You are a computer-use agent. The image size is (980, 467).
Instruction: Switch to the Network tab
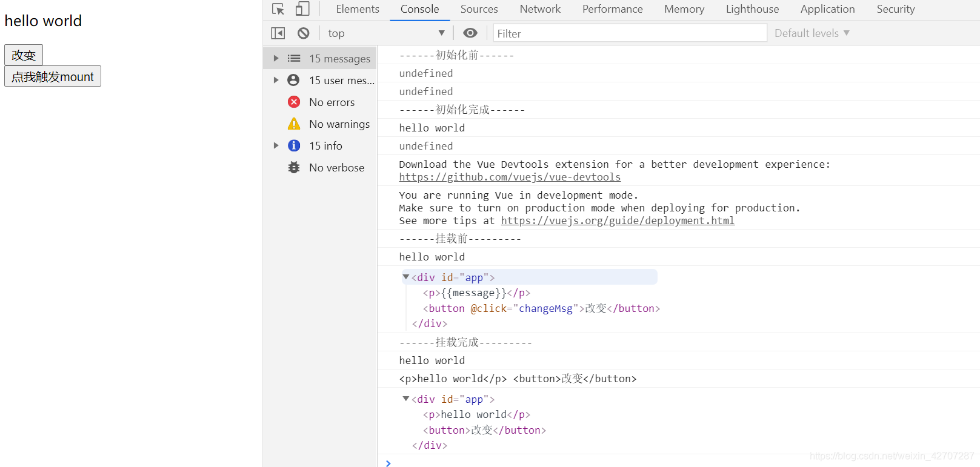(540, 9)
